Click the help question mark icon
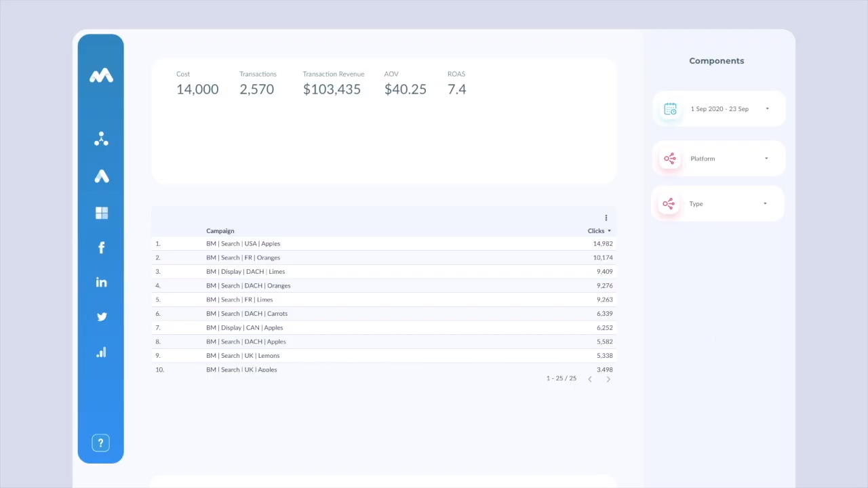This screenshot has width=868, height=488. click(x=100, y=443)
